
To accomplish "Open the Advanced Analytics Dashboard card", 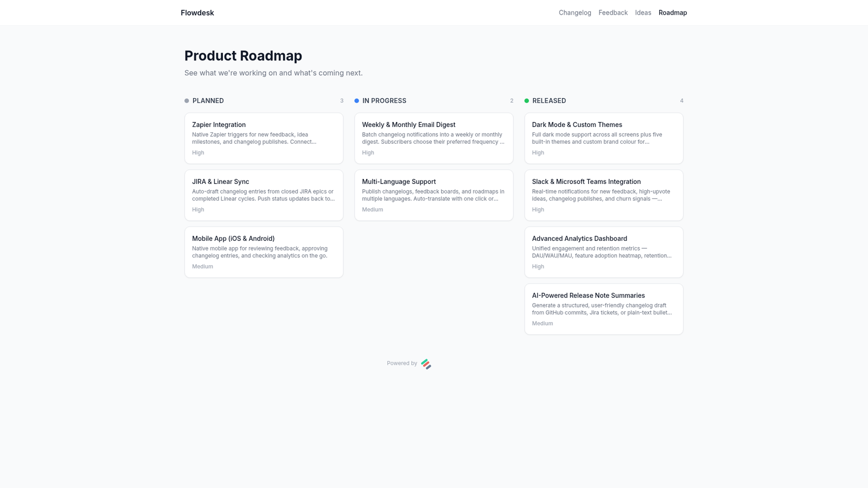I will click(x=604, y=252).
